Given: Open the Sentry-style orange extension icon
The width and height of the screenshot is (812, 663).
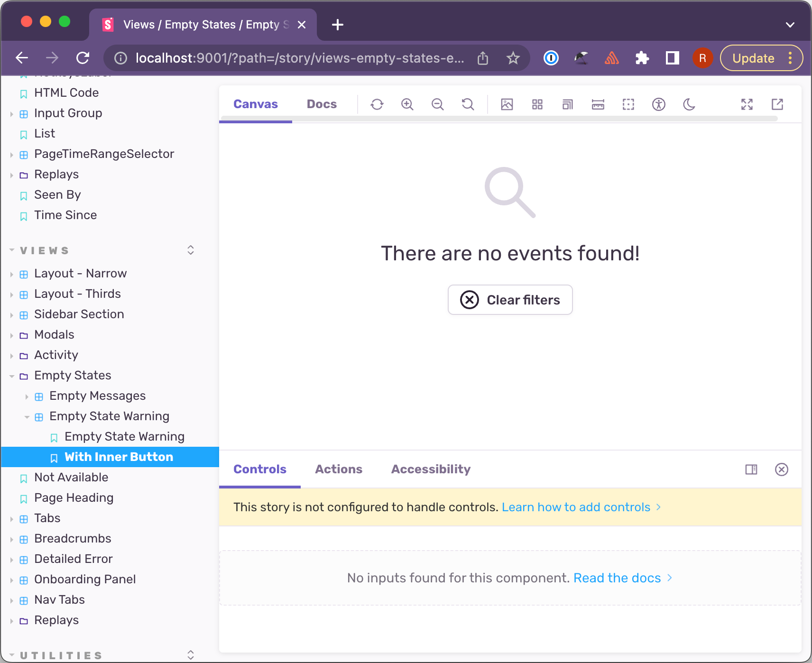Looking at the screenshot, I should [x=612, y=58].
